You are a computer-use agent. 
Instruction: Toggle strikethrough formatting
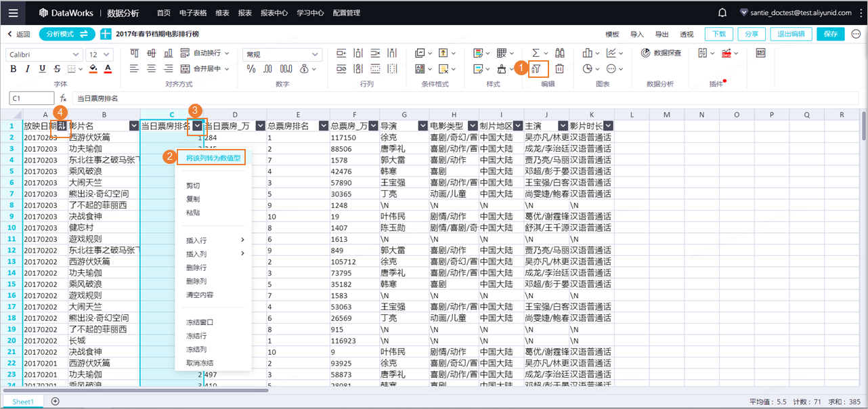[57, 69]
